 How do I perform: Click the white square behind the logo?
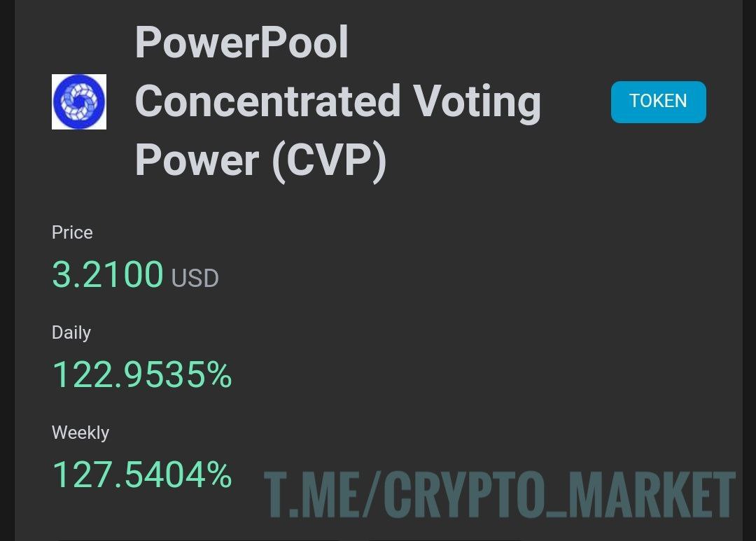56,78
